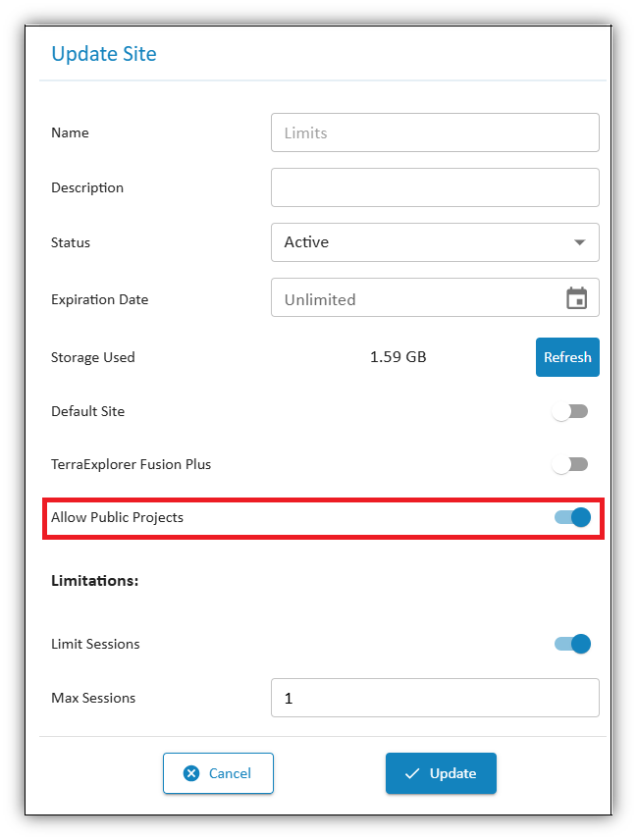Switch off Limit Sessions
Viewport: 637px width, 840px height.
pyautogui.click(x=570, y=644)
